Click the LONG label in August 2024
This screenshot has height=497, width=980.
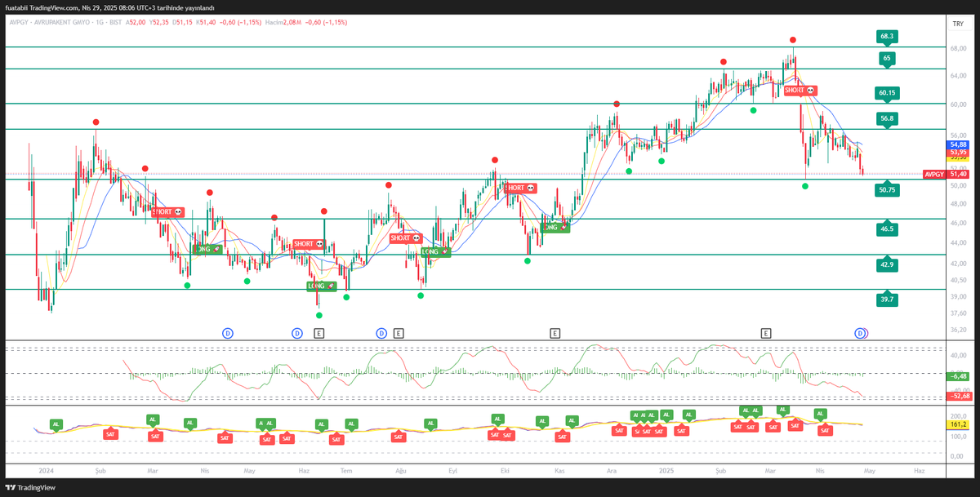[435, 252]
